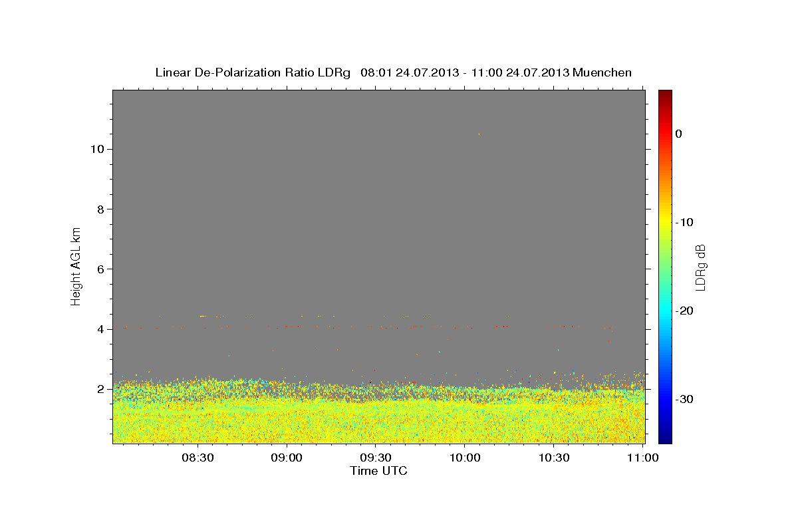Click the 10:00 time tick label
The width and height of the screenshot is (798, 532).
(465, 458)
